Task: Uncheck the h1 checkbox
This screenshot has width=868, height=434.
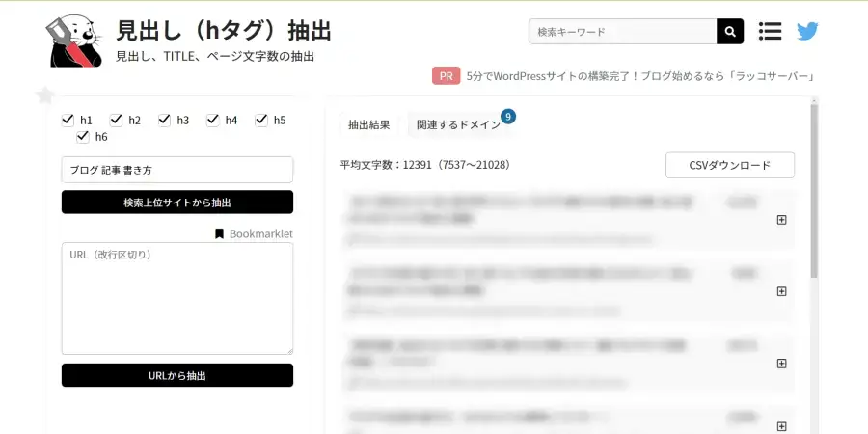Action: [x=68, y=120]
